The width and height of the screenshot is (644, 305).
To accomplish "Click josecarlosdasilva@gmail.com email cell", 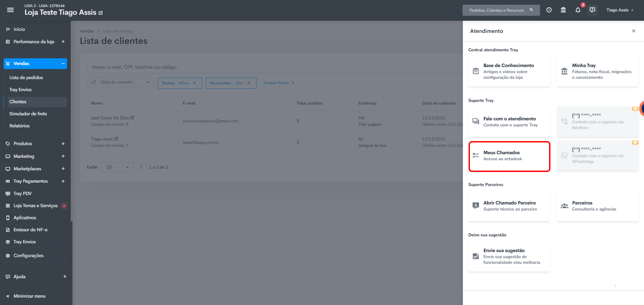I will point(210,121).
